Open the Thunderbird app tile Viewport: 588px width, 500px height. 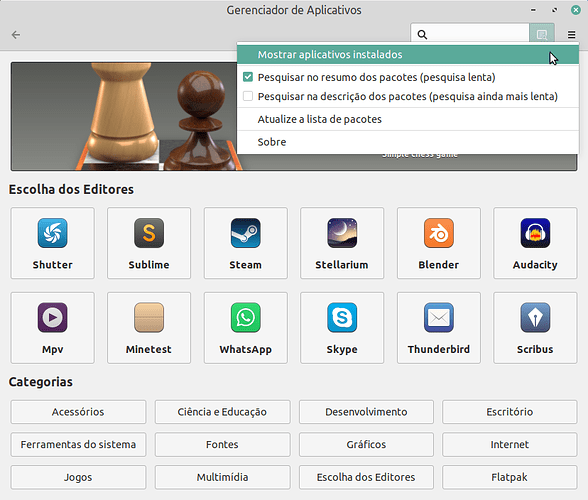pyautogui.click(x=439, y=328)
